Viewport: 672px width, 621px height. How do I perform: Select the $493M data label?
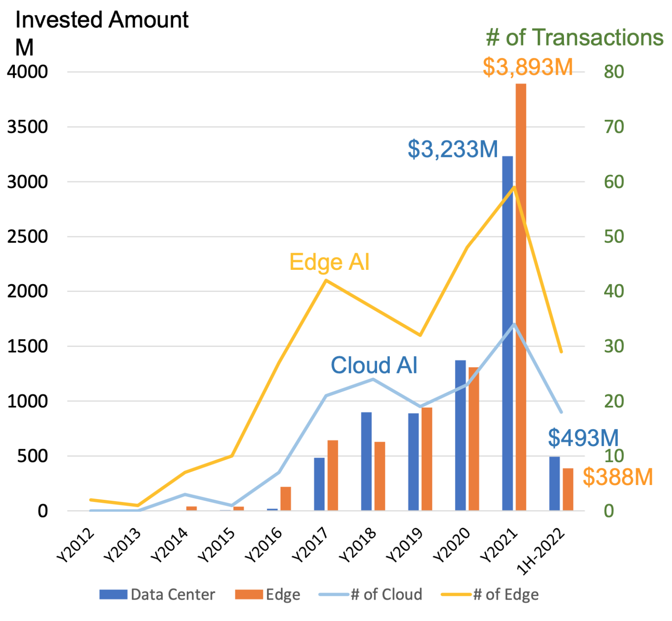[x=583, y=438]
